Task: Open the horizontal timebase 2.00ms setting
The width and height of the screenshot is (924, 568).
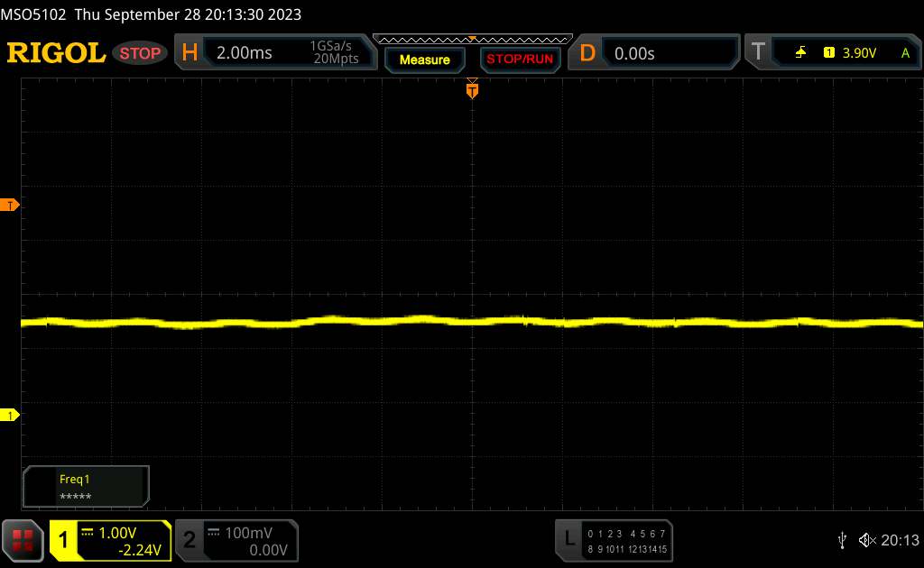Action: tap(245, 53)
